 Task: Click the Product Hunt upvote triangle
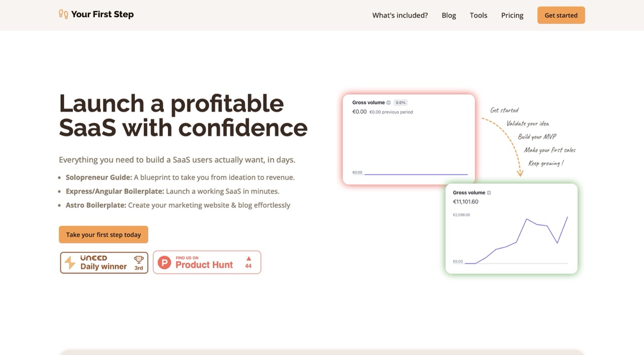pyautogui.click(x=248, y=258)
